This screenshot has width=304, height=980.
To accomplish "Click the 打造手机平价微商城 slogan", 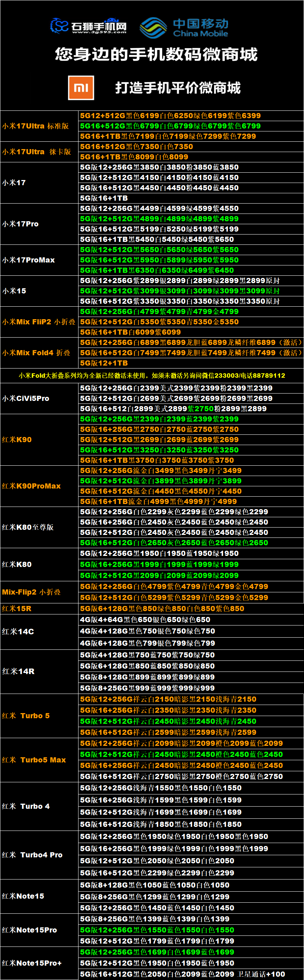I will point(178,88).
